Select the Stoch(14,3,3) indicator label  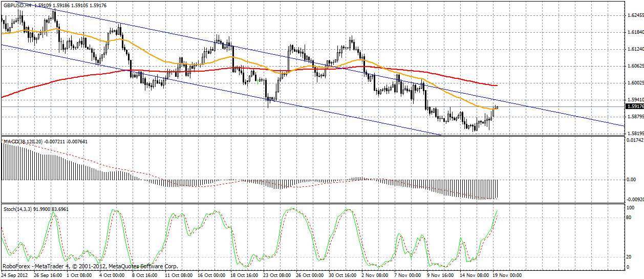coord(17,209)
